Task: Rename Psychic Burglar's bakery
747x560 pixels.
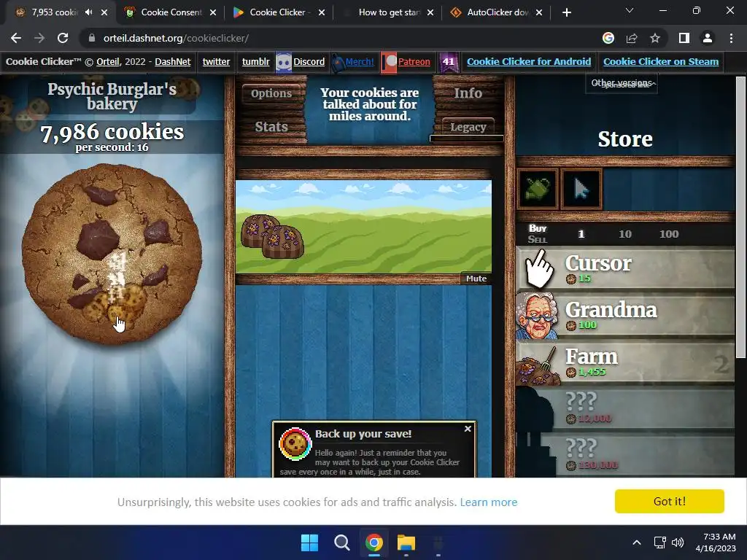Action: 112,96
